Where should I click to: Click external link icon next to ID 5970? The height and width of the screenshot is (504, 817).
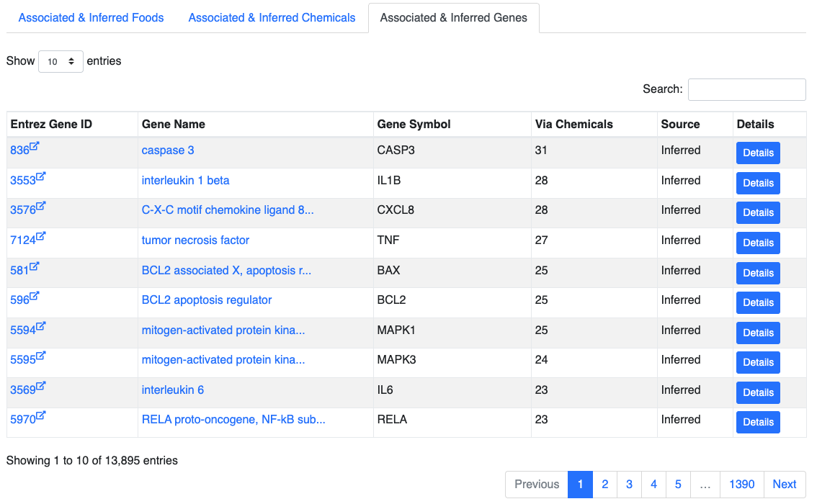click(x=40, y=415)
